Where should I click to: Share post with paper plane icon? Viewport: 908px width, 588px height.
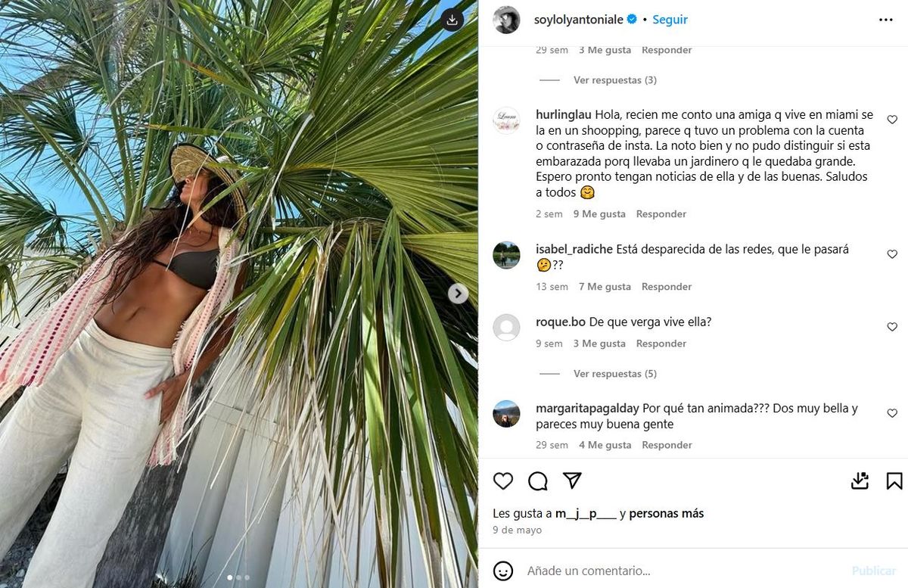[x=573, y=481]
